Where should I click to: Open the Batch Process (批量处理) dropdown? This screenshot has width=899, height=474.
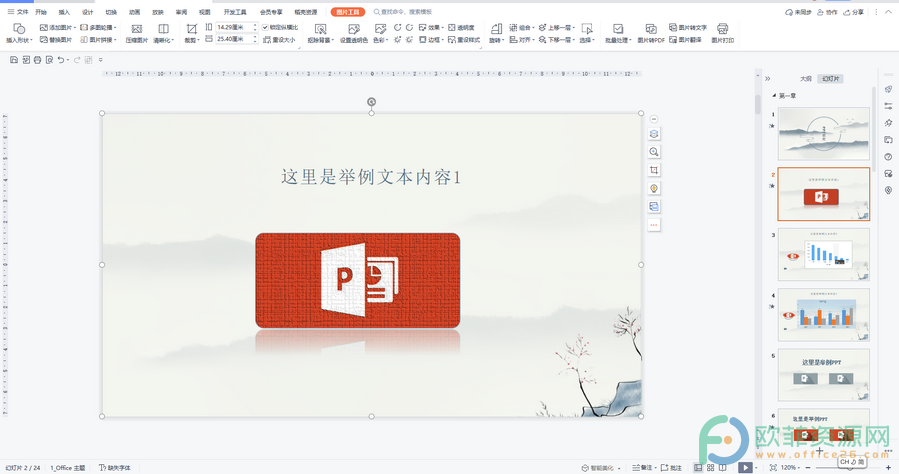(x=618, y=40)
